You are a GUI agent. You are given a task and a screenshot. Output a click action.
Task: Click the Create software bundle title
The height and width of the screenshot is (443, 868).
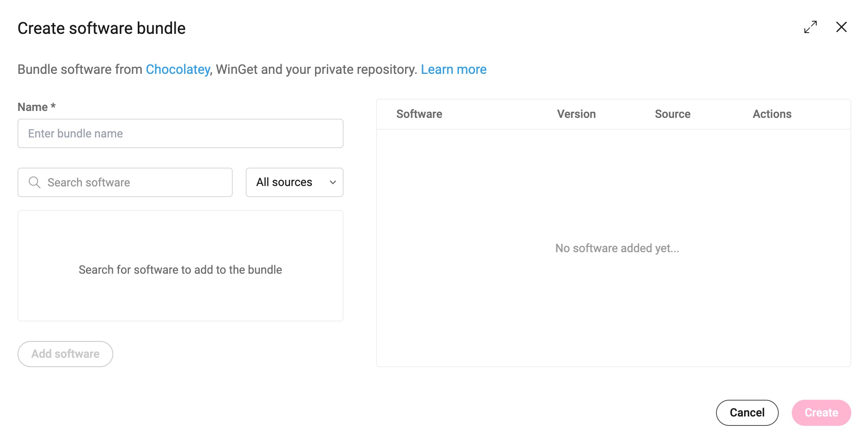(x=101, y=28)
